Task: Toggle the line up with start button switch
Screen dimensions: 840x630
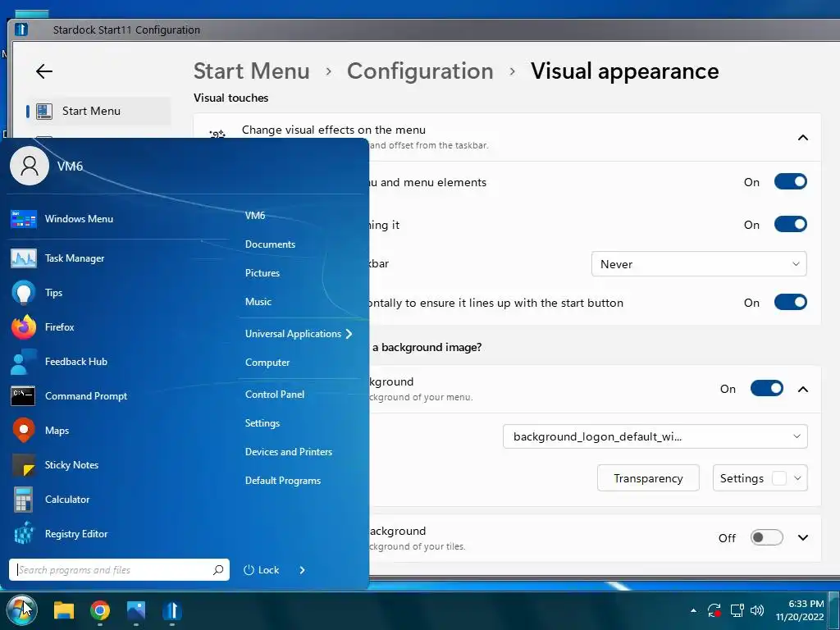Action: click(790, 302)
